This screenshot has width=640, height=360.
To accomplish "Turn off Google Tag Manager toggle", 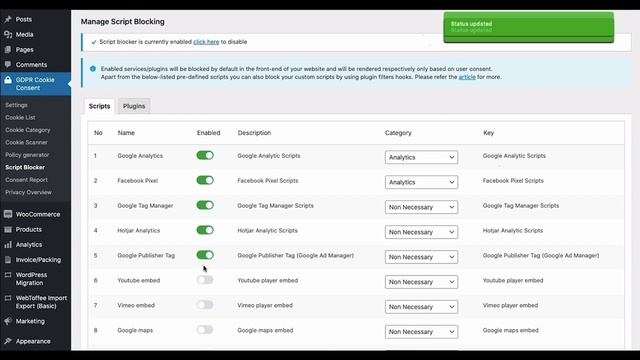I will pyautogui.click(x=205, y=205).
